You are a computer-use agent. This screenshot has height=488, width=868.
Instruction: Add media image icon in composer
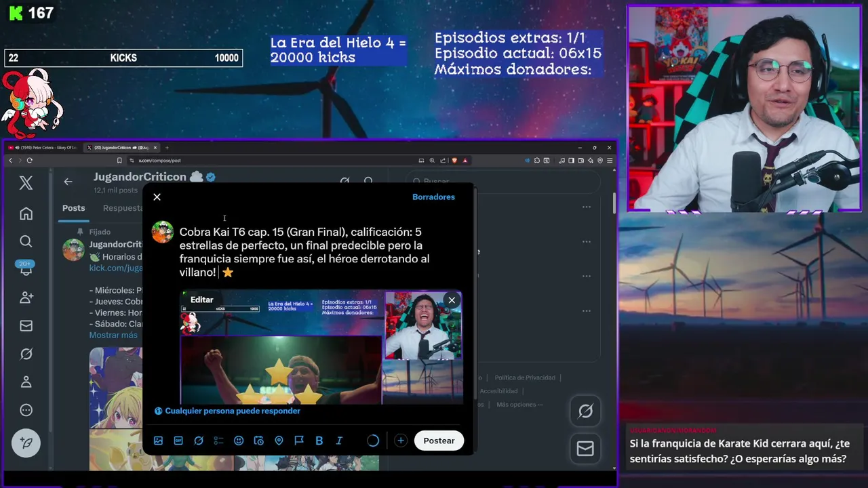pyautogui.click(x=158, y=441)
